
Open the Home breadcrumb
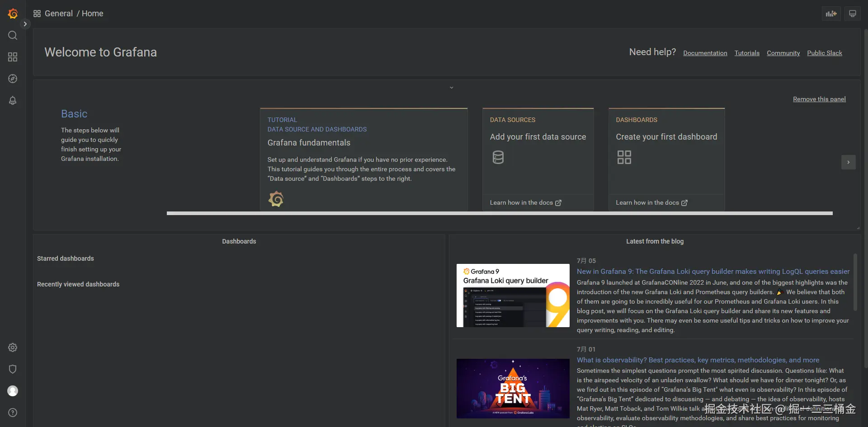coord(93,14)
